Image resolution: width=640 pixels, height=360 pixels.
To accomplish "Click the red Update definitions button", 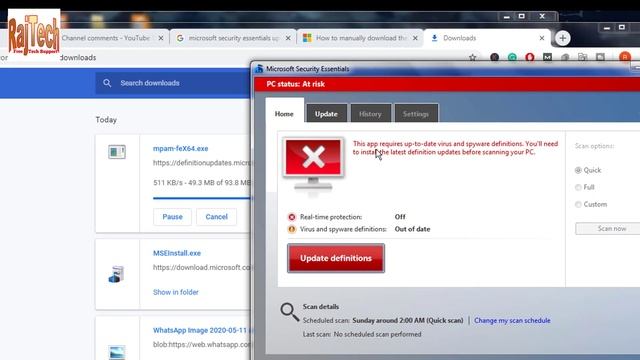I will click(x=336, y=258).
